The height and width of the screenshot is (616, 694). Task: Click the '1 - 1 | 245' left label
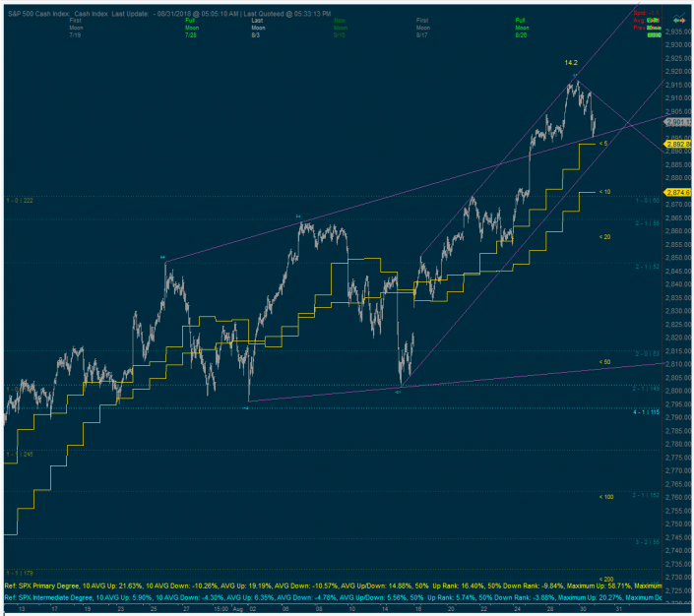tap(20, 454)
